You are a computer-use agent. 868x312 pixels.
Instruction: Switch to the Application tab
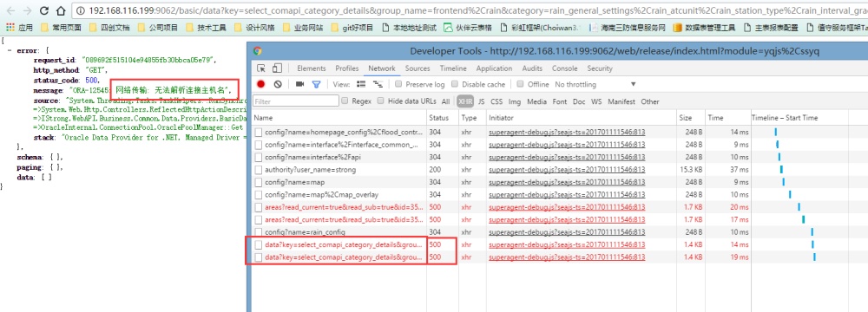tap(495, 68)
